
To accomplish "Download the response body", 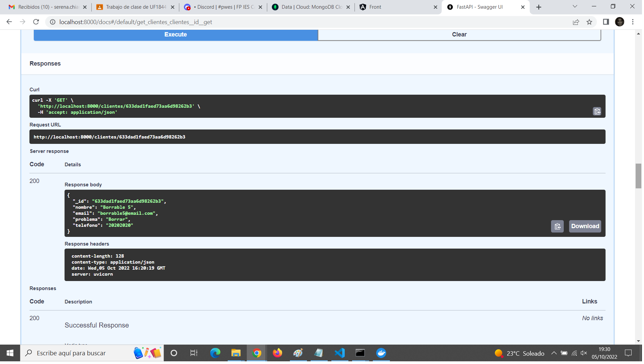I will pyautogui.click(x=587, y=227).
